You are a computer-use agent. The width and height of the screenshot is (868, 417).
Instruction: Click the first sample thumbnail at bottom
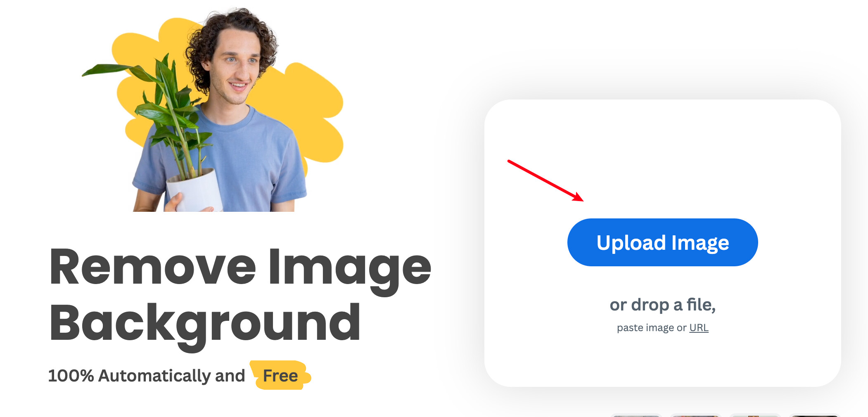636,415
